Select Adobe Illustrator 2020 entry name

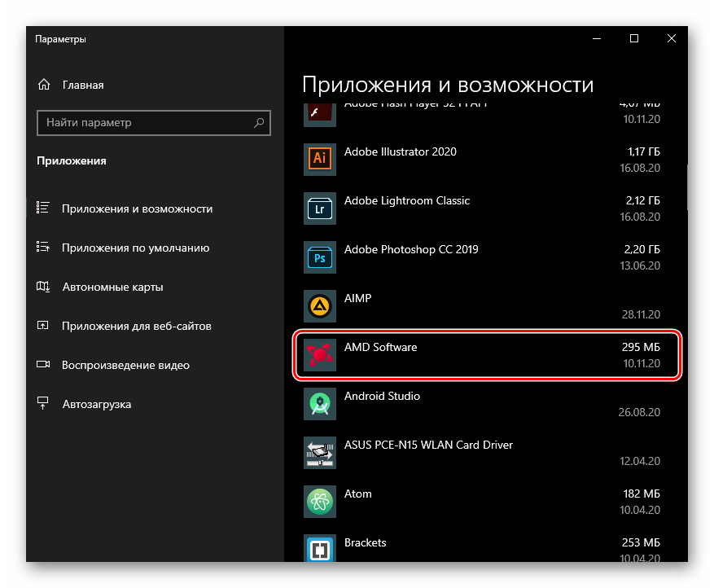(401, 151)
